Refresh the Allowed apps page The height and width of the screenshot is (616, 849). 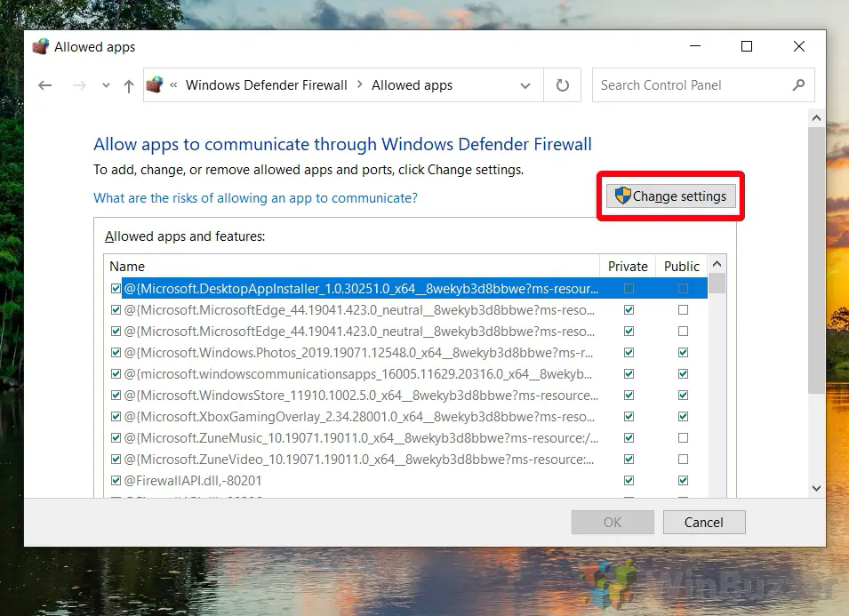point(563,85)
